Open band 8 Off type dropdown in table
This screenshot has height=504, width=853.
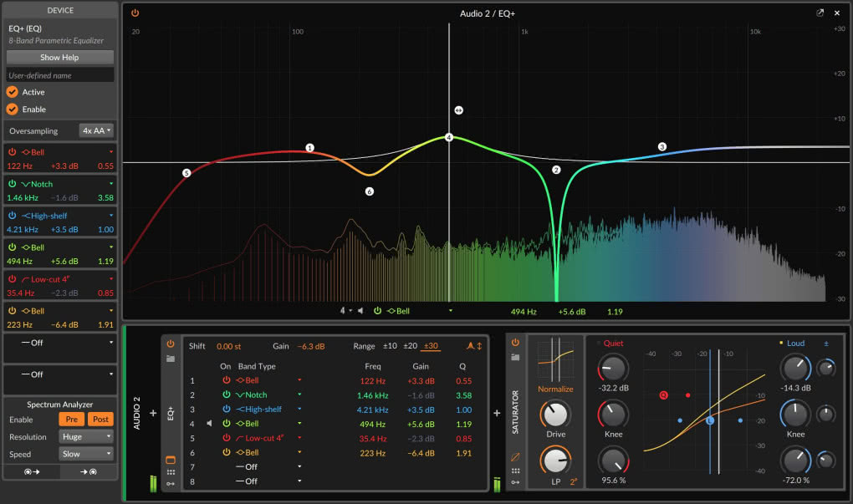(299, 481)
